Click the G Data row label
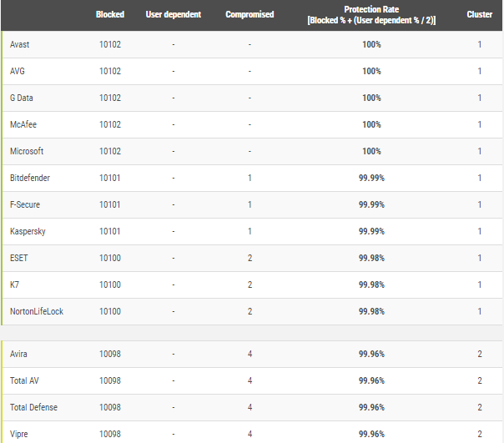The width and height of the screenshot is (504, 443). [x=22, y=98]
